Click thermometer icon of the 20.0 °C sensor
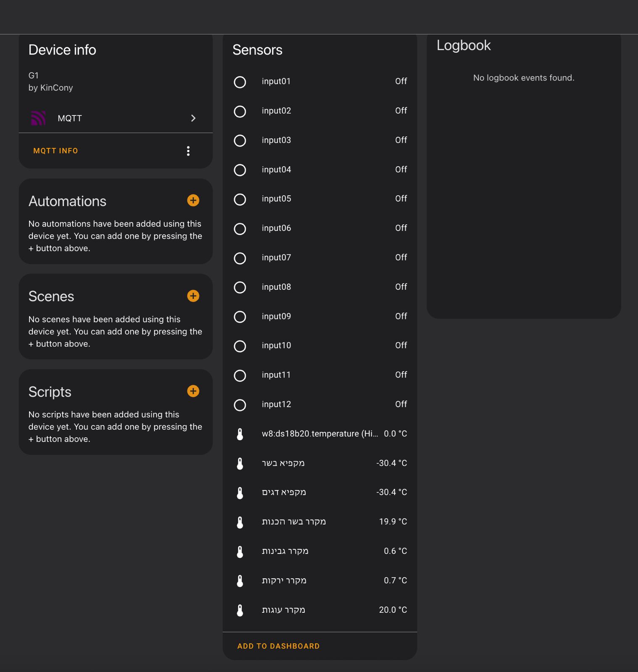The width and height of the screenshot is (638, 672). 240,610
